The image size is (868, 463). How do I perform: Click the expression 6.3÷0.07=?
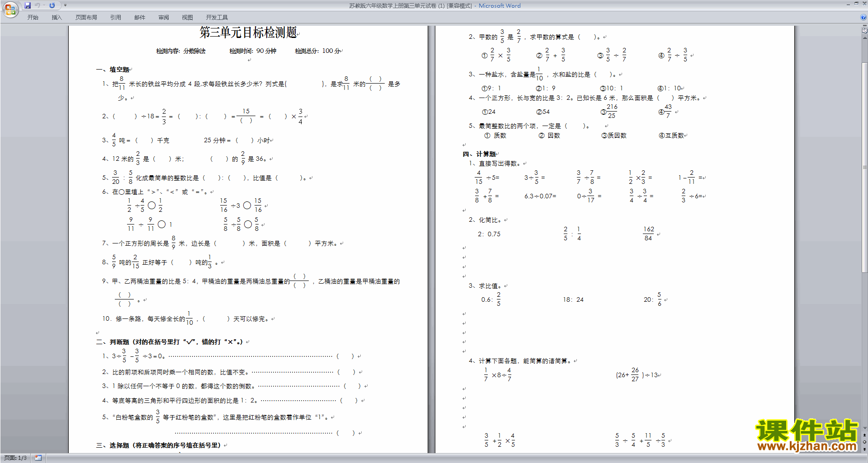click(540, 196)
